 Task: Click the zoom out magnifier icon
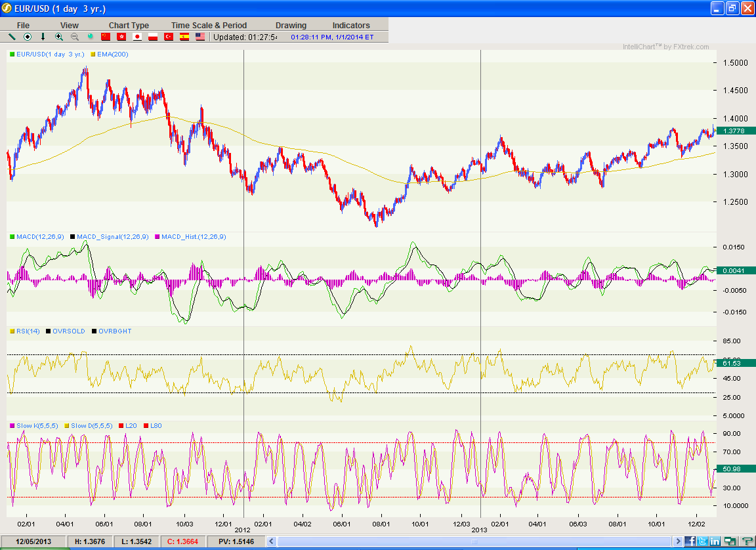point(75,37)
